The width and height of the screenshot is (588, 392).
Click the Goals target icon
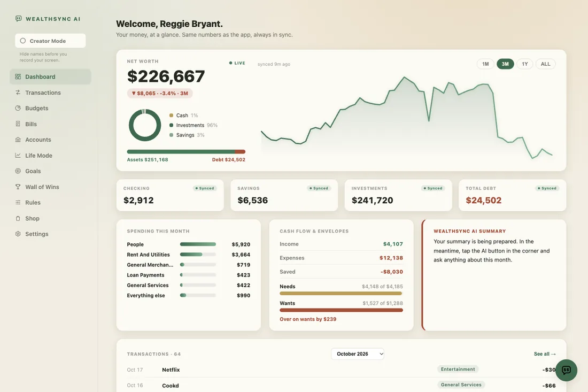(x=18, y=171)
